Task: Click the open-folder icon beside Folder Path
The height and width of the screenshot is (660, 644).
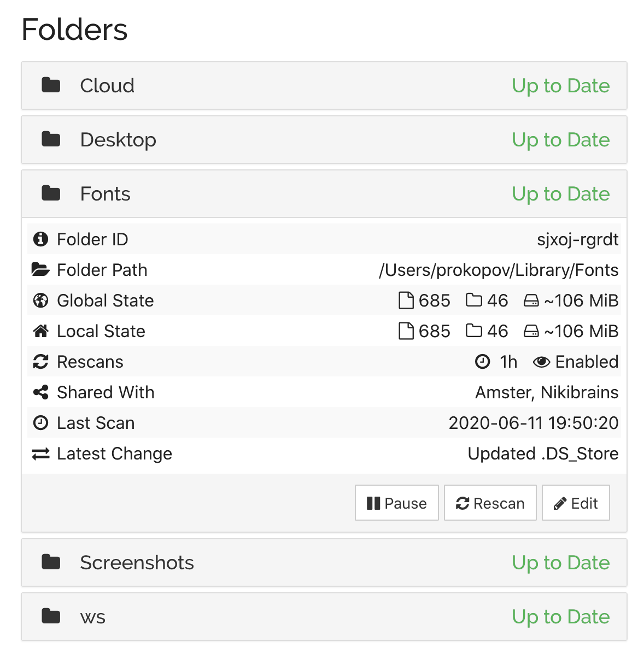Action: click(x=40, y=270)
